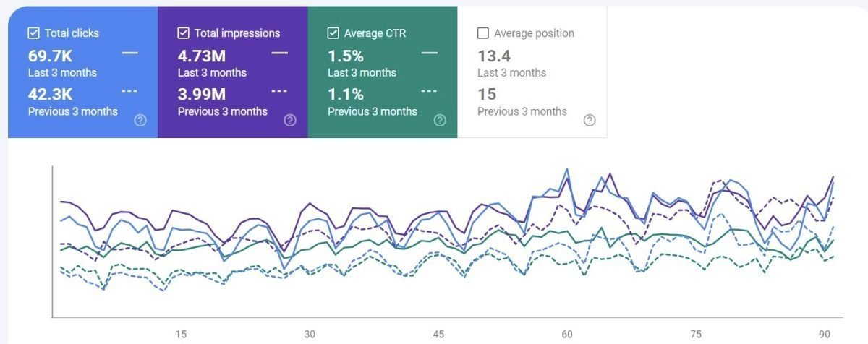Click the 13.4 average position value
Screen dimensions: 868x344
(x=493, y=56)
